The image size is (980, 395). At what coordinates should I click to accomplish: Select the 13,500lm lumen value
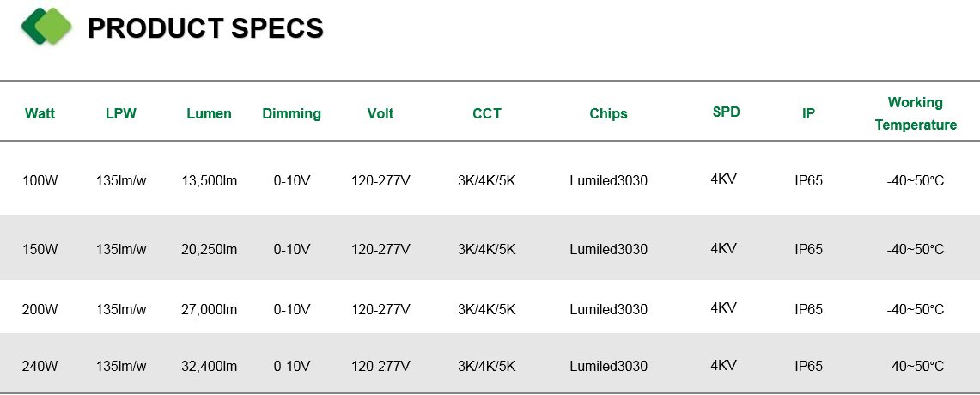tap(210, 181)
